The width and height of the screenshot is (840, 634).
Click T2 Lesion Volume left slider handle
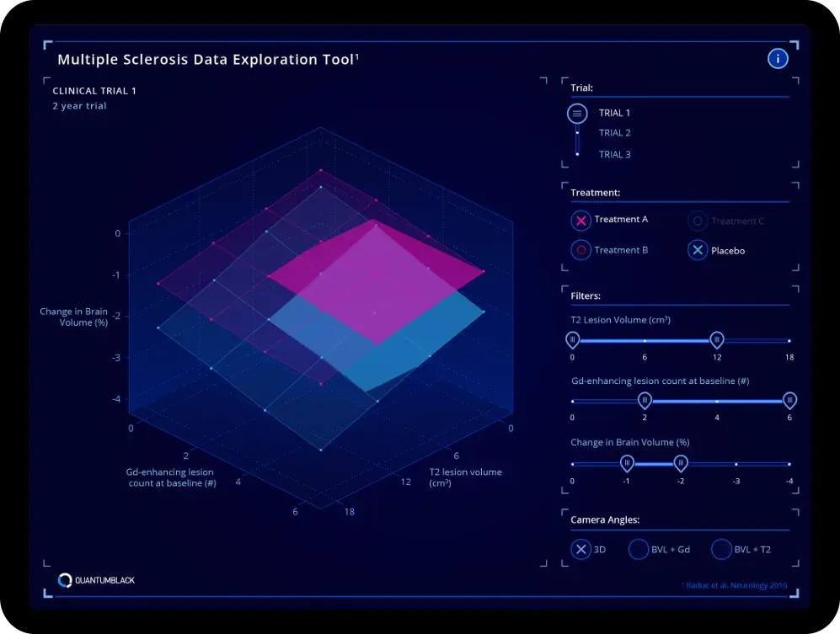tap(573, 339)
